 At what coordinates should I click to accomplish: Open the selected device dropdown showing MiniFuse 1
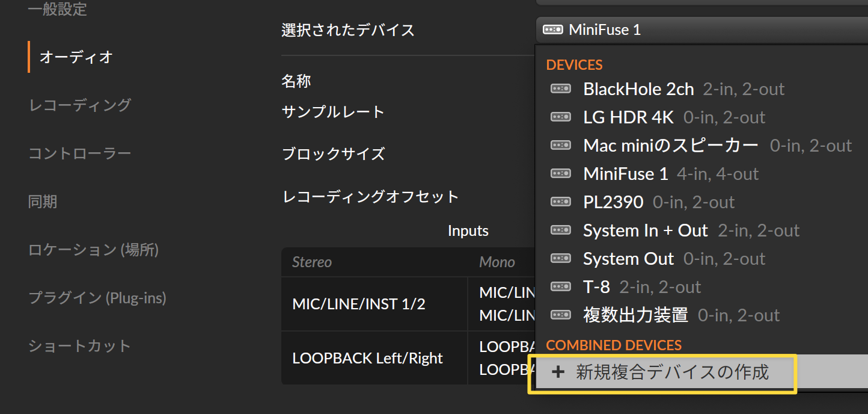click(701, 29)
